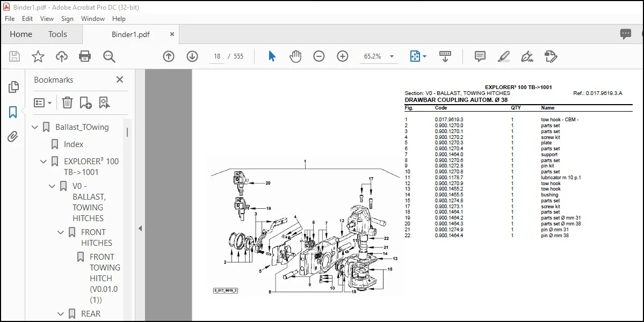Open the Edit menu
This screenshot has width=644, height=322.
point(27,18)
